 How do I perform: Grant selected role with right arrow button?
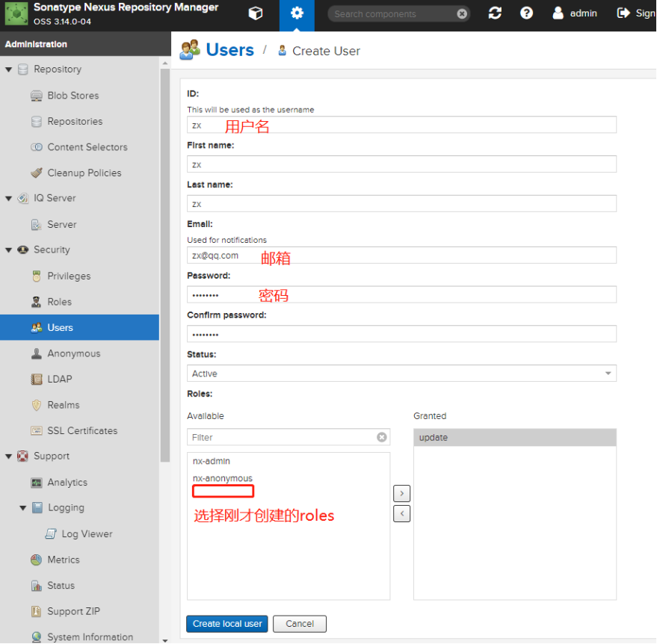401,493
